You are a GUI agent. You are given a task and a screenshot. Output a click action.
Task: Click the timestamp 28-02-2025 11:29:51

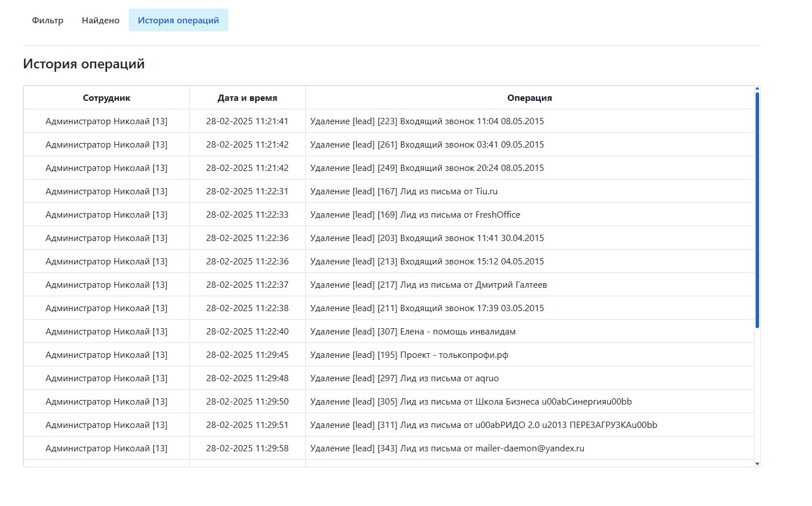click(247, 425)
